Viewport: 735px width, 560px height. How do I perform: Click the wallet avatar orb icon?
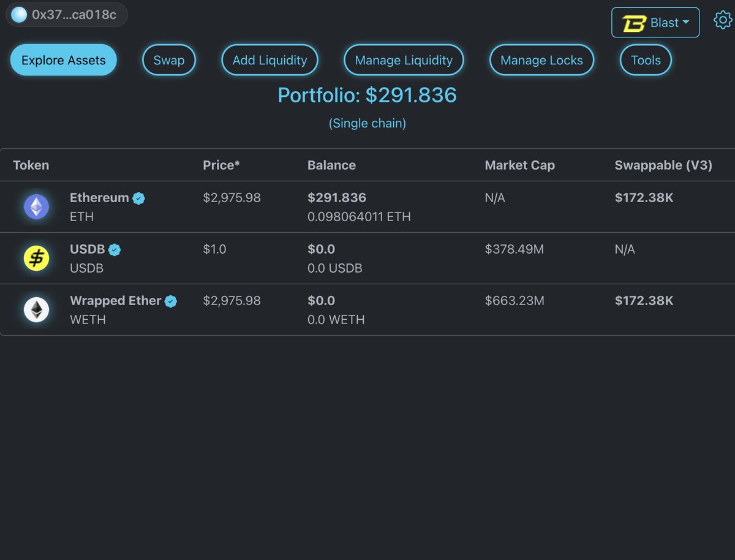[19, 15]
